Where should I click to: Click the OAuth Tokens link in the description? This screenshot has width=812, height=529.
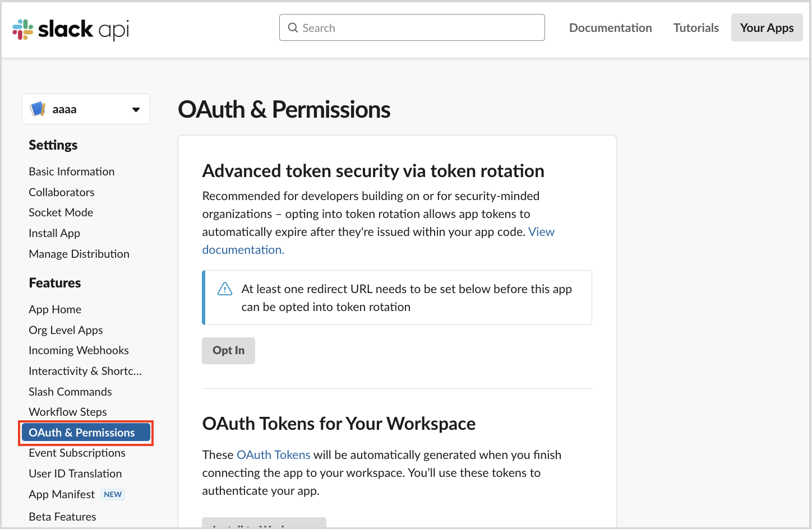[273, 454]
